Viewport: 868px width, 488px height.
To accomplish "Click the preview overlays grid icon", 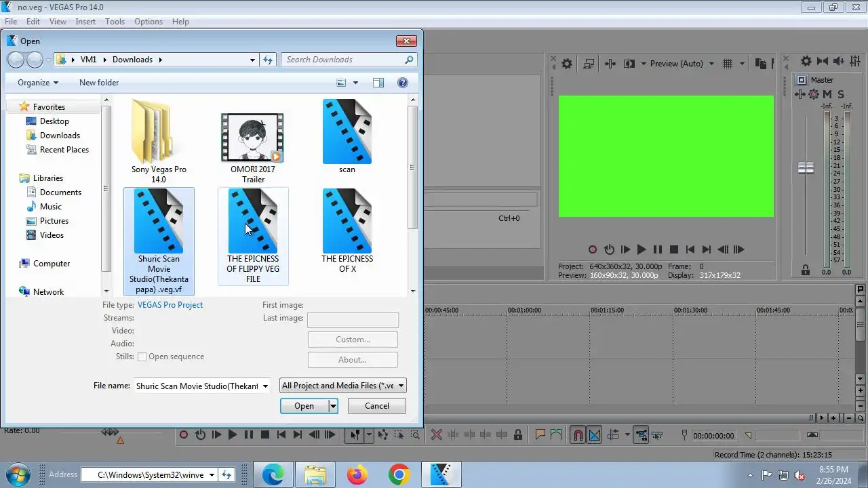I will [x=728, y=64].
